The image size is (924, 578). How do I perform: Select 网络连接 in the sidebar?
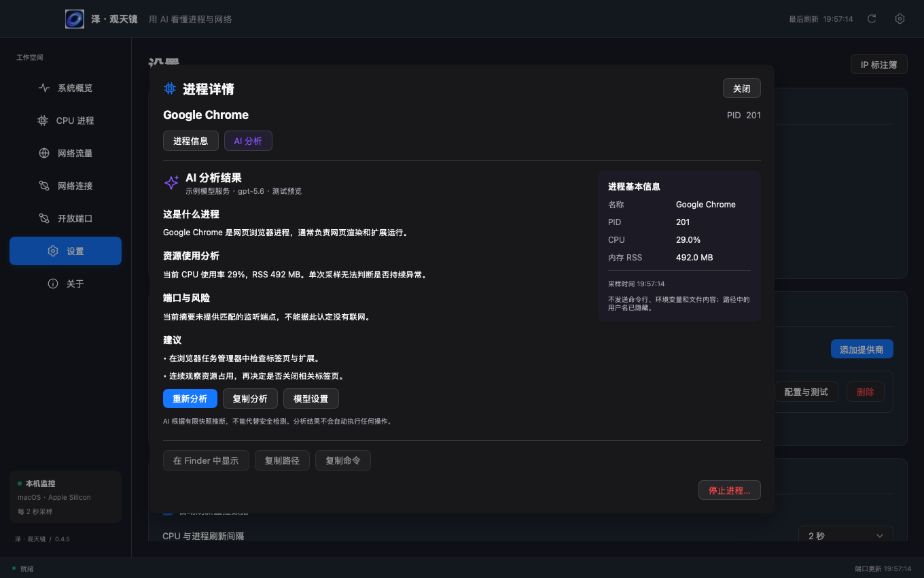click(x=65, y=186)
